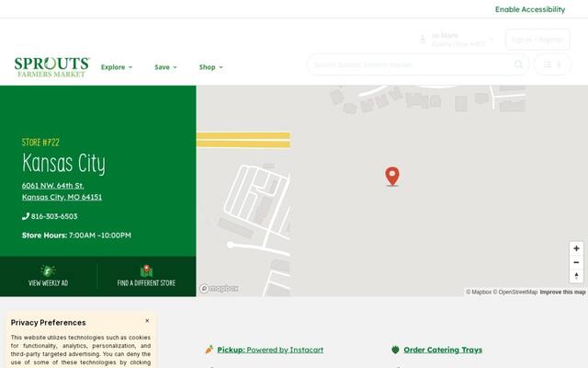
Task: Open the © Mapbox attribution link
Action: (479, 293)
